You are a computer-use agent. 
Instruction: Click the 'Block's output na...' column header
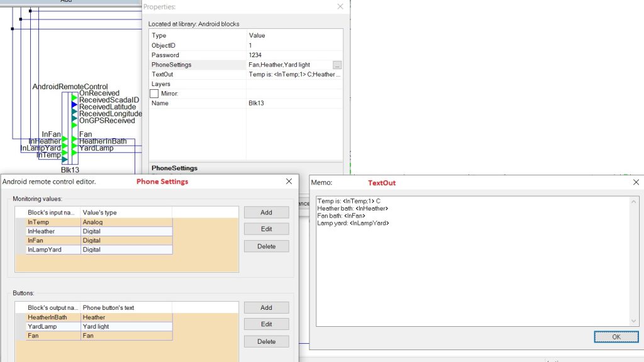pyautogui.click(x=53, y=308)
